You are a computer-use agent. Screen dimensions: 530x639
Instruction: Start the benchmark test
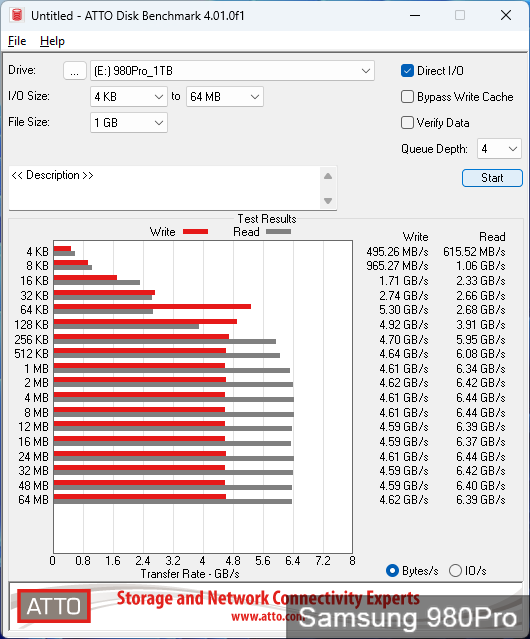pyautogui.click(x=492, y=178)
